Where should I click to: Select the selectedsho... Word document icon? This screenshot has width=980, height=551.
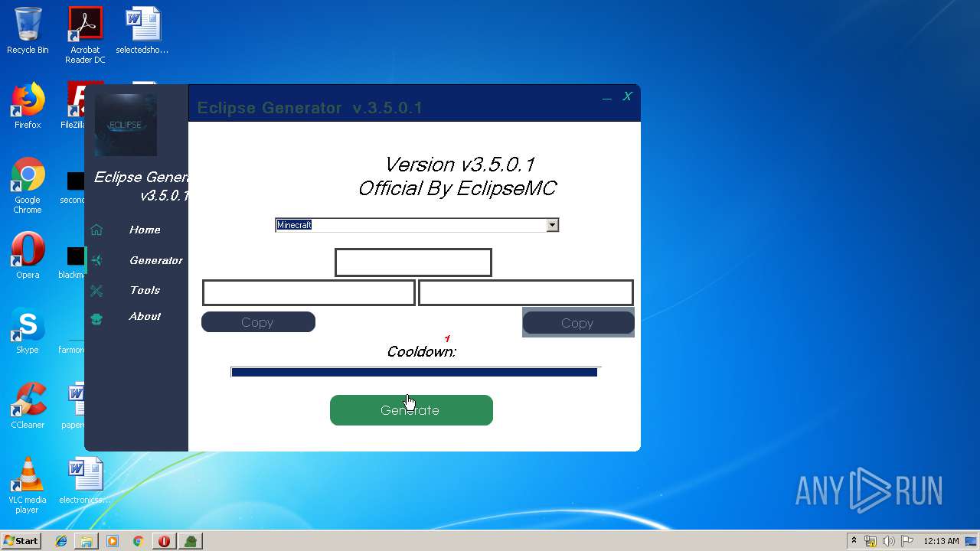click(142, 31)
